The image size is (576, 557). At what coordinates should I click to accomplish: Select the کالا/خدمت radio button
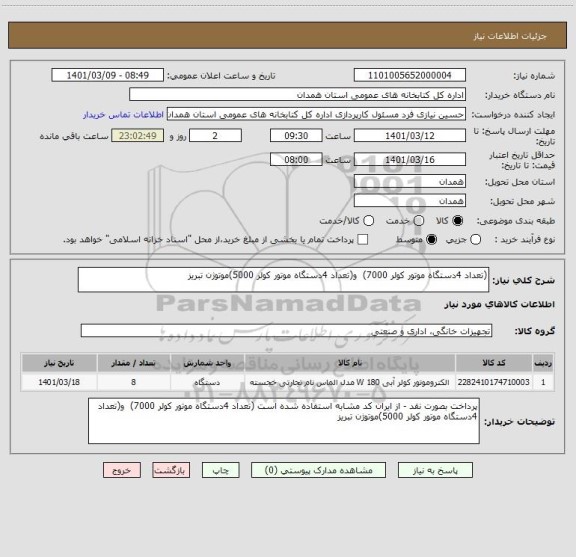pyautogui.click(x=368, y=220)
